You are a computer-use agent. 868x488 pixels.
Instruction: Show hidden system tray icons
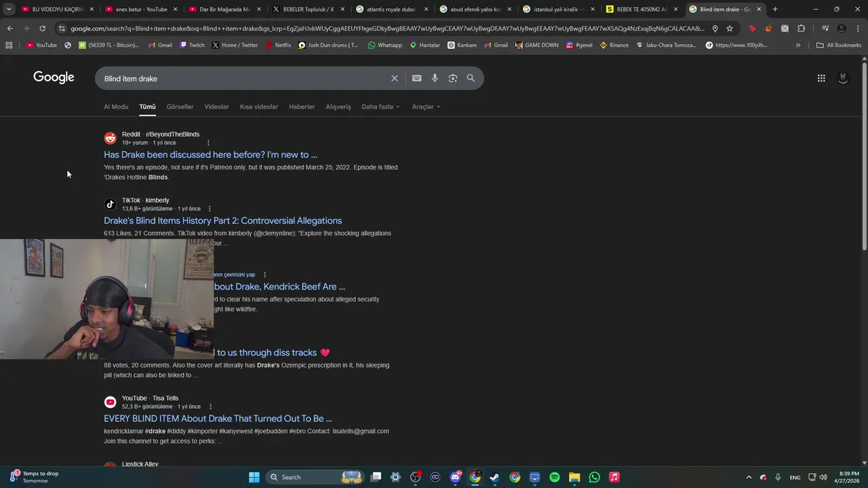pyautogui.click(x=749, y=477)
